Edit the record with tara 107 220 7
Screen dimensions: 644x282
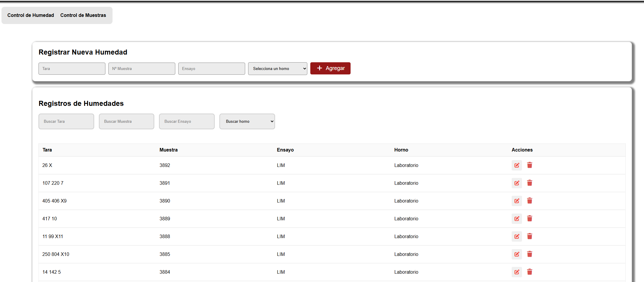pyautogui.click(x=517, y=183)
